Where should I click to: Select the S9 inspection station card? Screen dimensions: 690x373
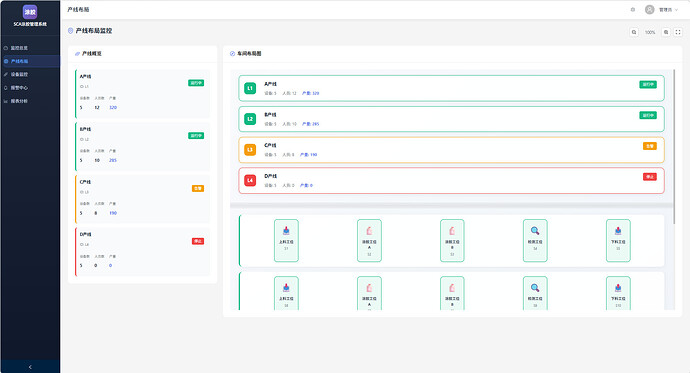535,293
